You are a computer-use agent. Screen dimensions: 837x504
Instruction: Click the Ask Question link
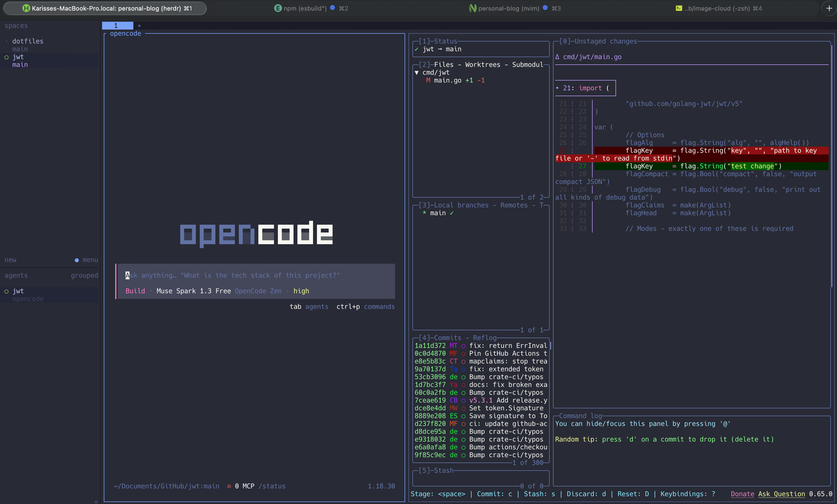781,494
